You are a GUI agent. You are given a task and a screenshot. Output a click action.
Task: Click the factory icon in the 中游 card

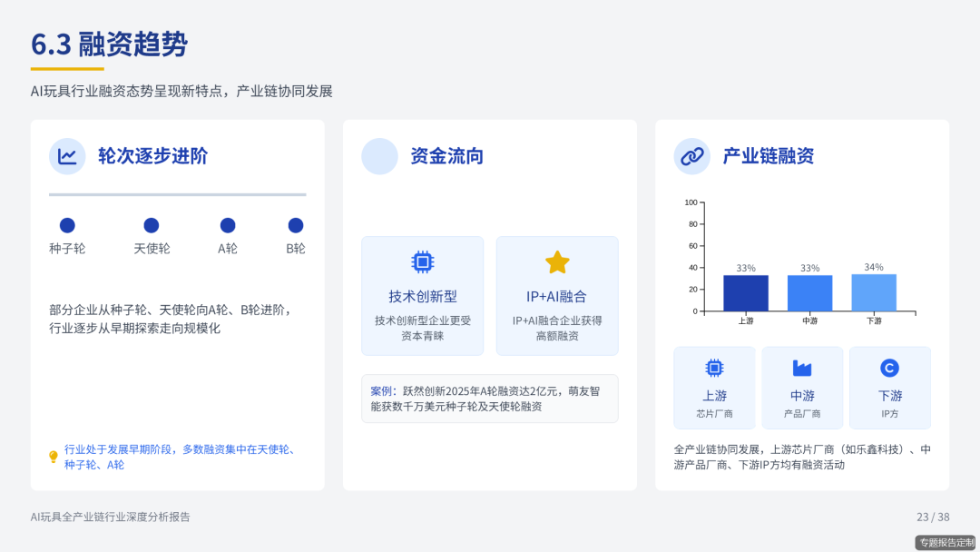pos(802,366)
